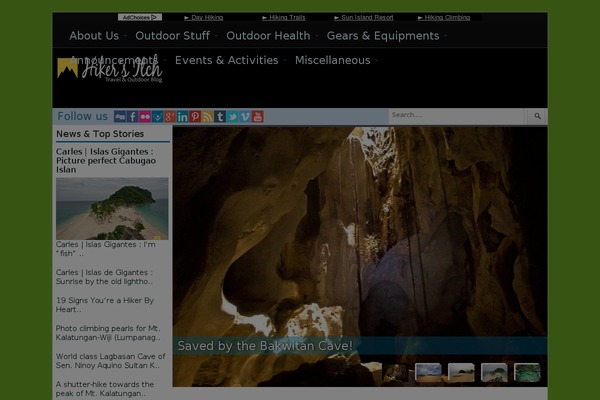
Task: Expand the About Us menu
Action: pos(94,36)
